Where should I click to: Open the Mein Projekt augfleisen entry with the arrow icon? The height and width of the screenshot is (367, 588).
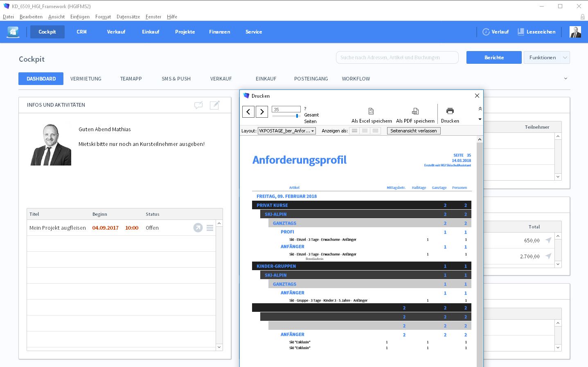[198, 228]
